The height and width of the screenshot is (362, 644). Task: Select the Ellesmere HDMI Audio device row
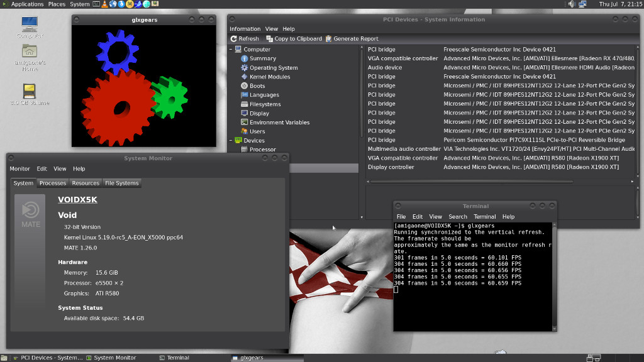tap(501, 68)
